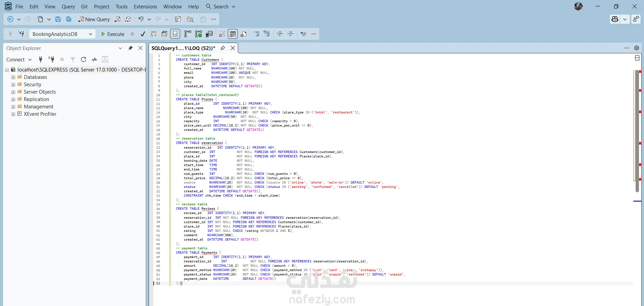Open Activity Monitor from Object Explorer toolbar
The width and height of the screenshot is (644, 306).
(x=94, y=59)
